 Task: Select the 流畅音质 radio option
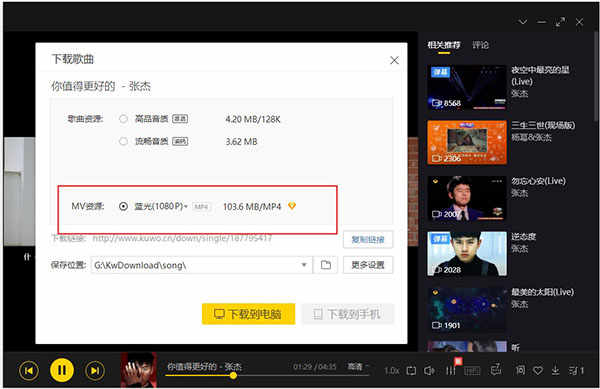pyautogui.click(x=123, y=142)
